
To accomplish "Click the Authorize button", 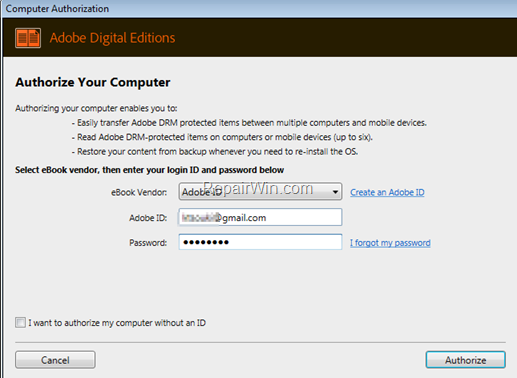I will [x=465, y=360].
